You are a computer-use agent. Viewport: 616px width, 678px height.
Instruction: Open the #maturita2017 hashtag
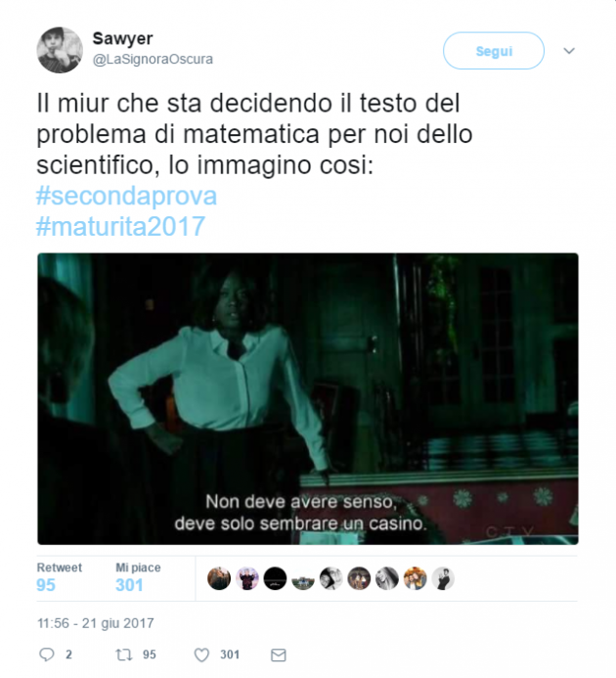pos(120,226)
